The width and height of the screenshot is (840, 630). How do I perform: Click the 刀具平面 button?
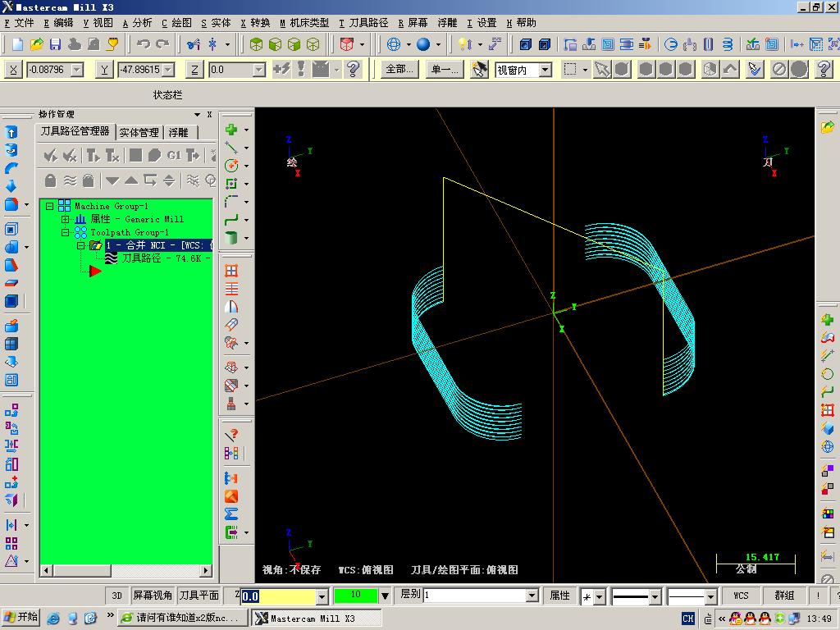click(x=199, y=596)
